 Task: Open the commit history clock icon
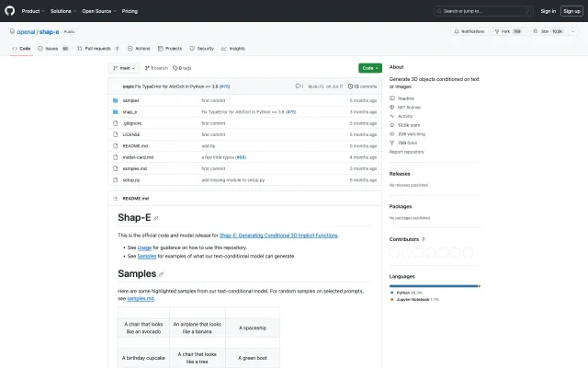[x=349, y=86]
